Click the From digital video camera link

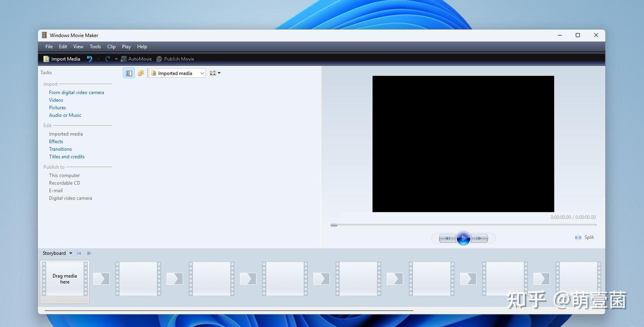click(x=76, y=93)
